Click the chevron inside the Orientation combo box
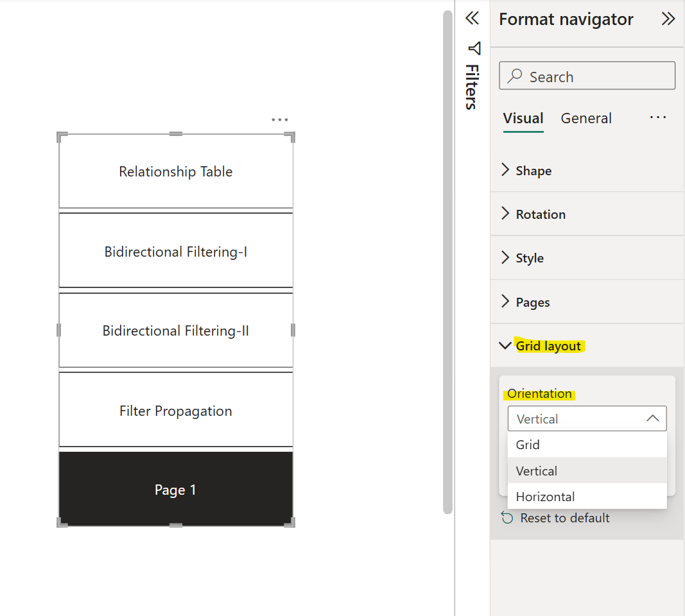 tap(653, 418)
